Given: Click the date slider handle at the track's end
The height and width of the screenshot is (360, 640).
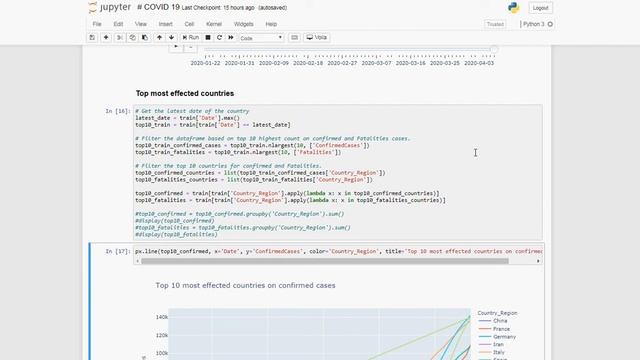Looking at the screenshot, I should click(494, 49).
